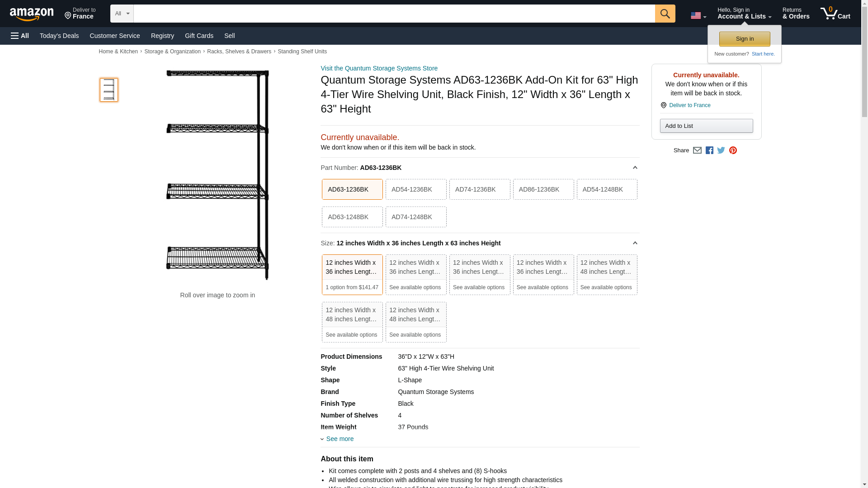Share on Pinterest icon
The image size is (868, 488).
(x=733, y=150)
